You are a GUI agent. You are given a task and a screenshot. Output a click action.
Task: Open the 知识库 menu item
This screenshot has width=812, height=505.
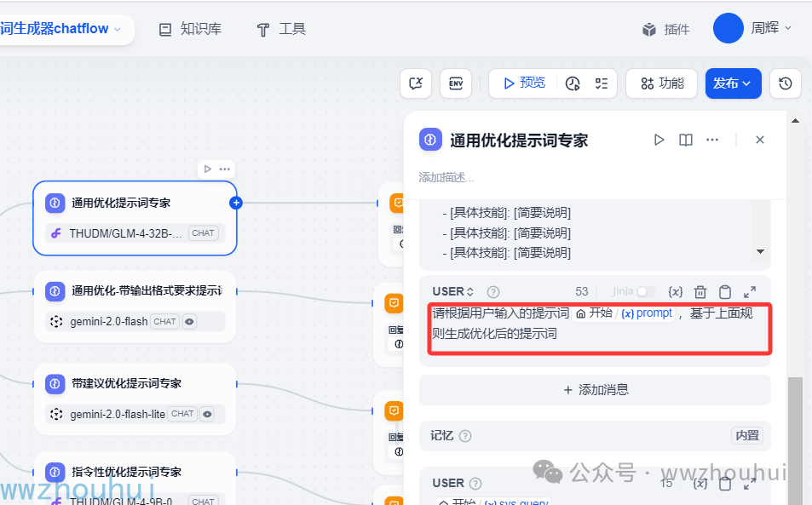190,29
